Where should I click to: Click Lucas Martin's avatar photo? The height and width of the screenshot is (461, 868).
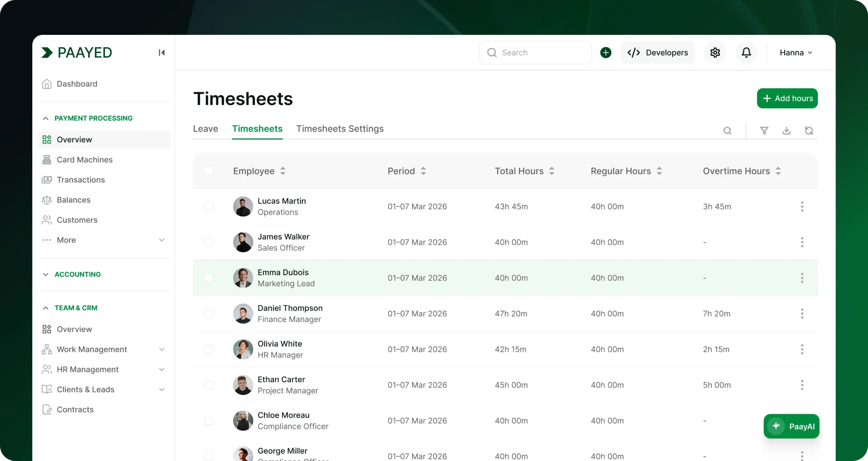pyautogui.click(x=243, y=206)
